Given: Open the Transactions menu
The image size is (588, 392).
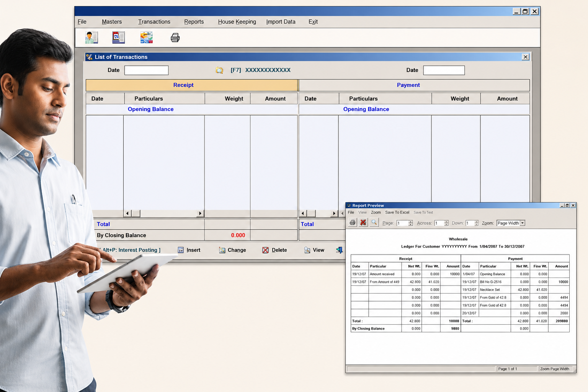Looking at the screenshot, I should click(x=154, y=22).
